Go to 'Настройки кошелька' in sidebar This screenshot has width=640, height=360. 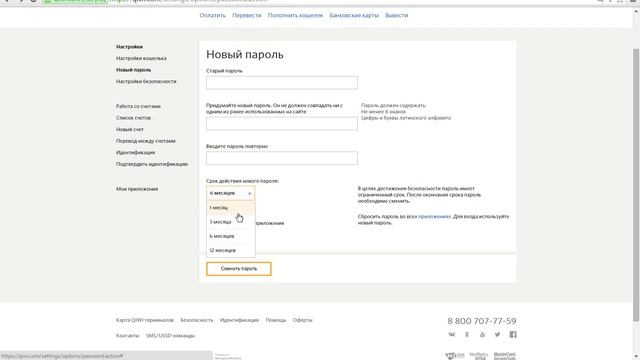pyautogui.click(x=141, y=58)
